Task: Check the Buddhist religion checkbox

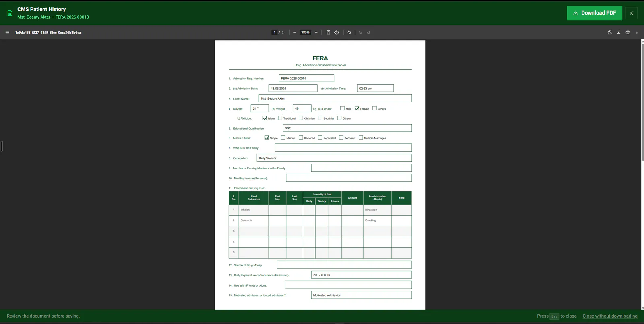Action: point(320,118)
